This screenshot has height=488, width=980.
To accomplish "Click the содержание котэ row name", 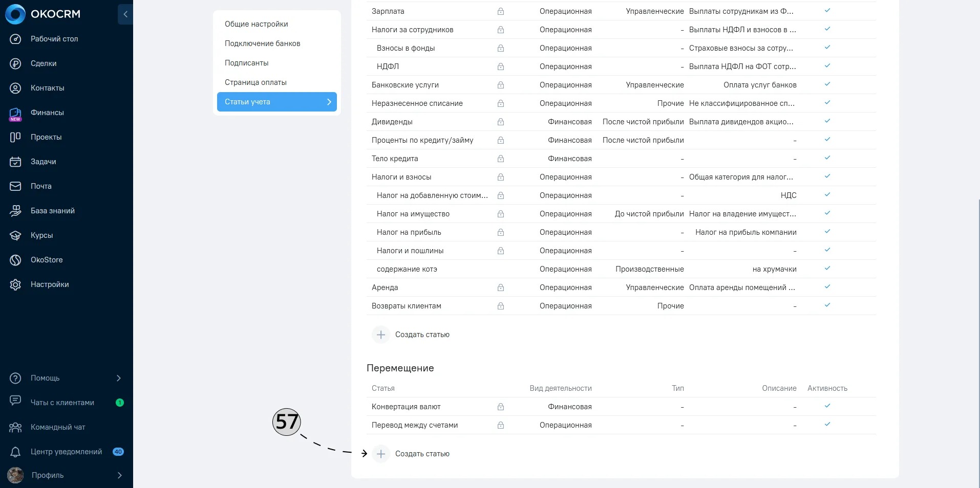I will tap(407, 269).
